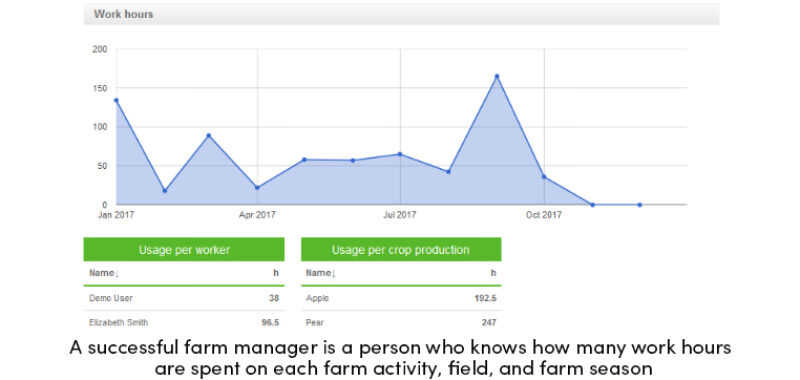This screenshot has height=380, width=800.
Task: Sort workers by Name column header
Action: tap(104, 273)
